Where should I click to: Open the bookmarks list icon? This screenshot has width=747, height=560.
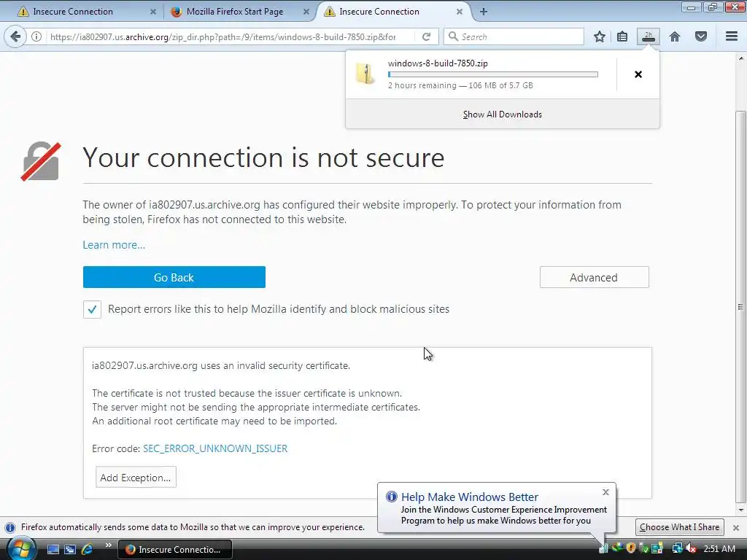click(x=622, y=36)
